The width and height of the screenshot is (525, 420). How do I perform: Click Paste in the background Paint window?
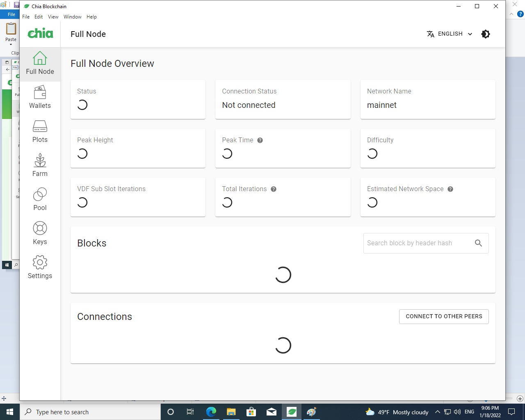point(11,34)
